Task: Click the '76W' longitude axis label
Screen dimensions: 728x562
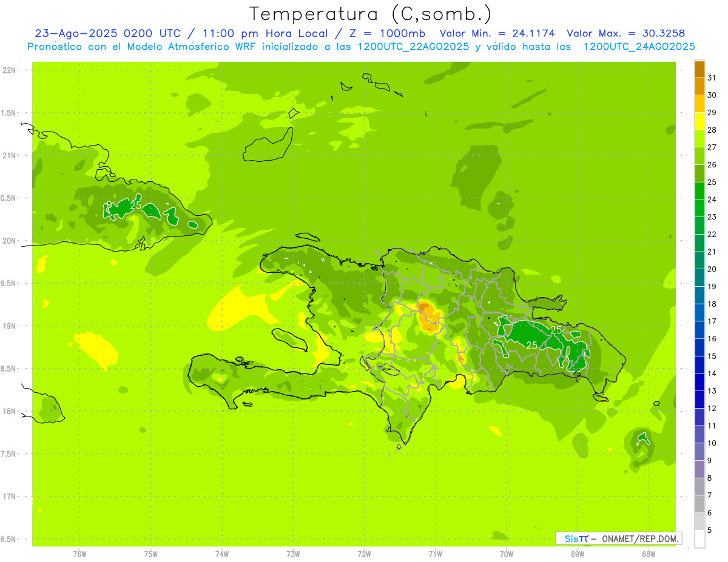Action: 79,554
